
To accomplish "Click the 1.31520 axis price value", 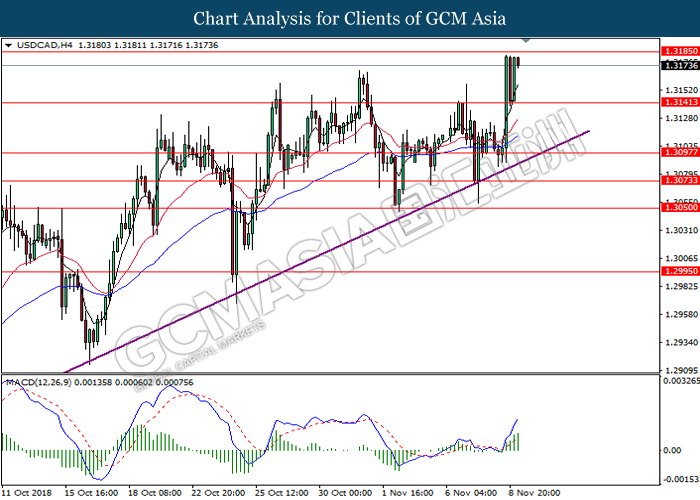I will [681, 90].
